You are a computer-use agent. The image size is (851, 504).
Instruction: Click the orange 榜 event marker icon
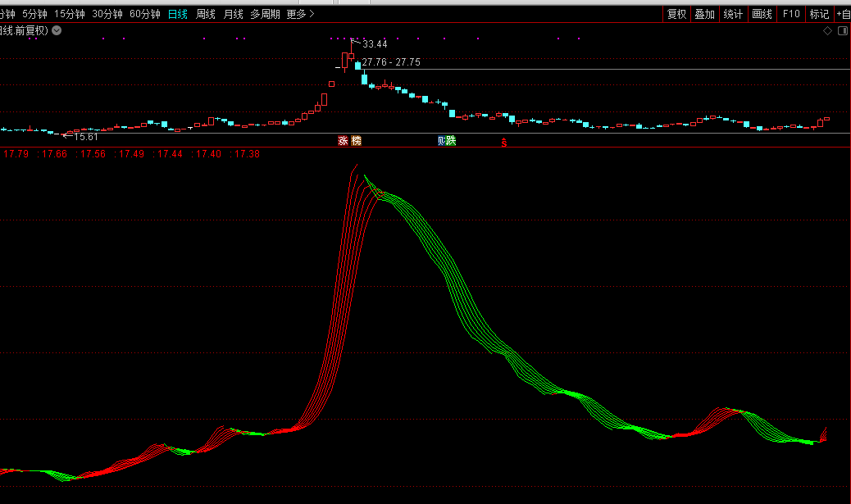point(356,141)
